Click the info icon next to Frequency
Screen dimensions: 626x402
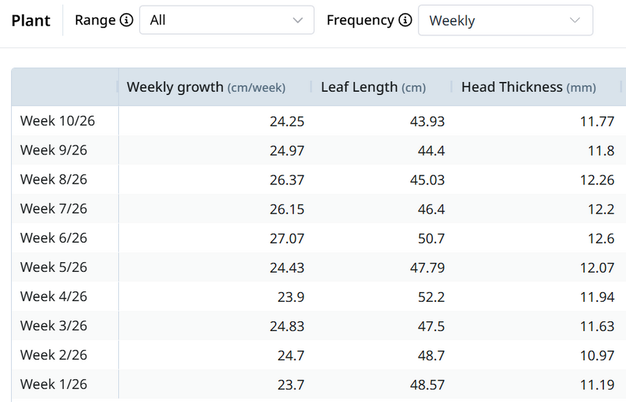tap(405, 21)
